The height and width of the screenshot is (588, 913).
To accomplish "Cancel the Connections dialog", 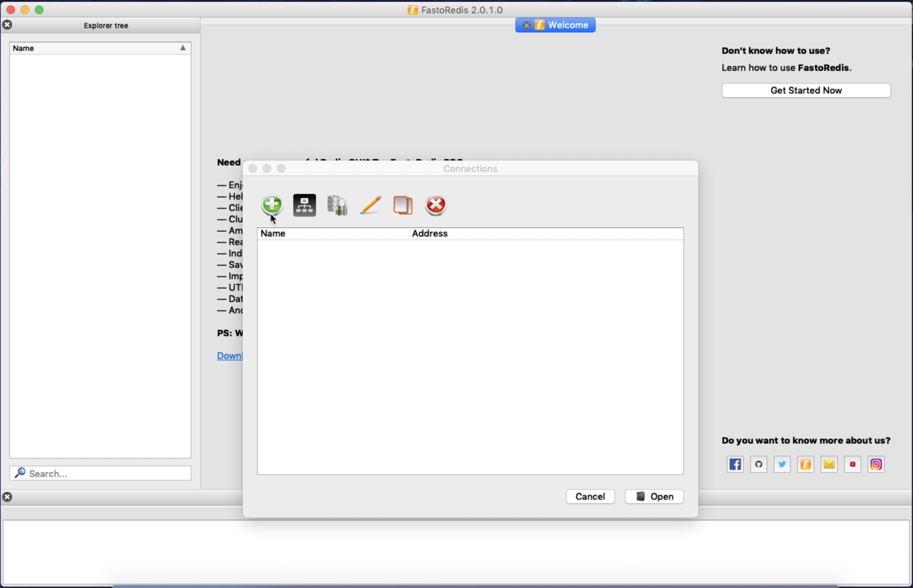I will [x=590, y=496].
